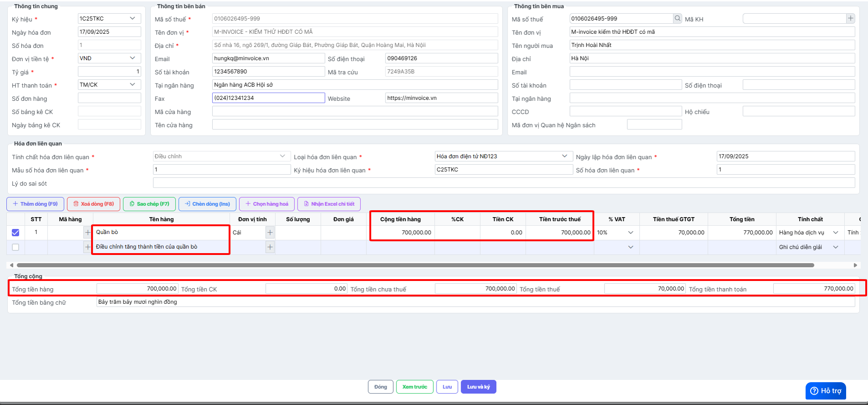Open Loại hóa đơn liên quan dropdown

(x=565, y=156)
